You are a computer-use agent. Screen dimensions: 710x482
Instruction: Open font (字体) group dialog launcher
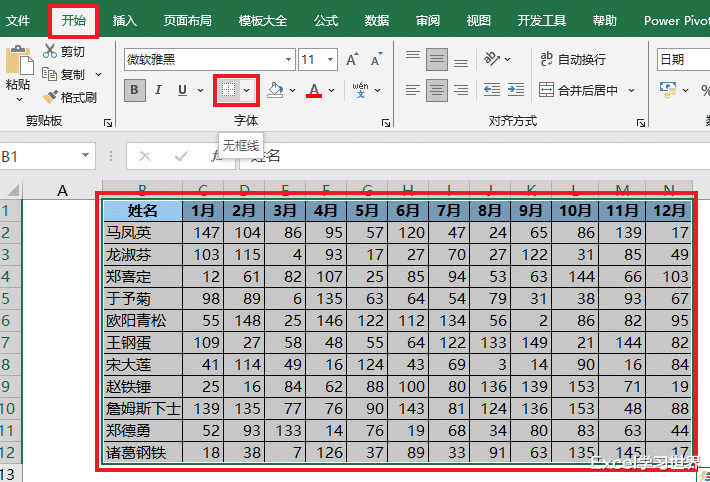tap(386, 123)
